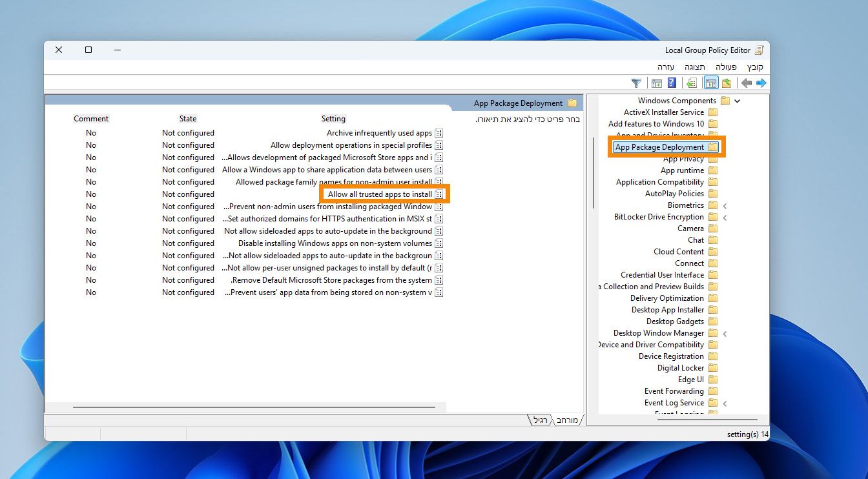Click the Filter funnel toolbar icon
868x479 pixels.
coord(636,83)
